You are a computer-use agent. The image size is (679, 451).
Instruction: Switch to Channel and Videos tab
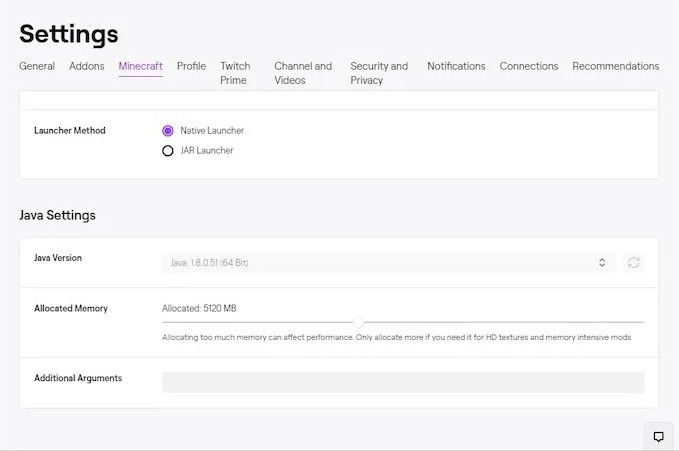[303, 73]
